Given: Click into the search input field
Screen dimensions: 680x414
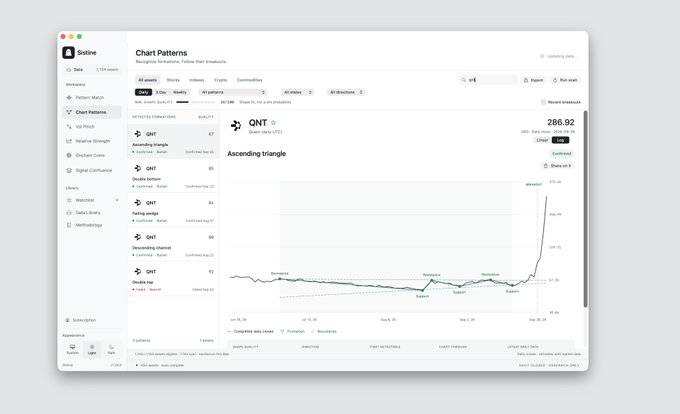Looking at the screenshot, I should pos(488,80).
